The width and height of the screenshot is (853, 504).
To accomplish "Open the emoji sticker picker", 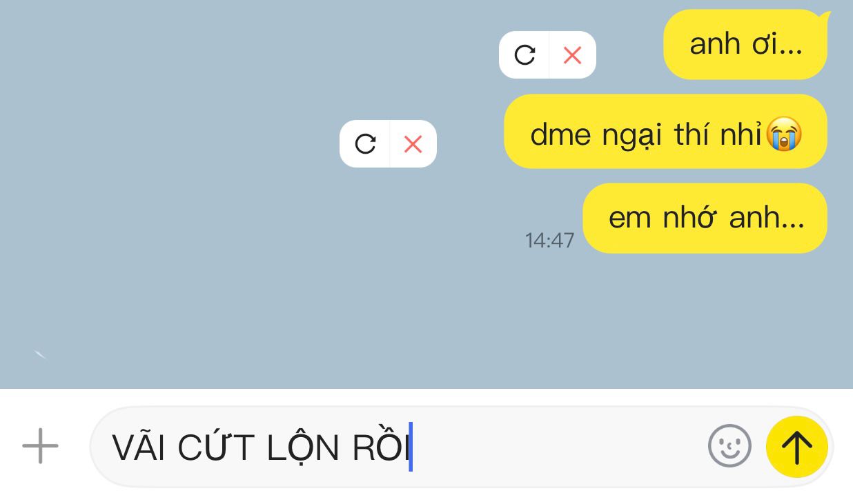I will click(x=729, y=446).
